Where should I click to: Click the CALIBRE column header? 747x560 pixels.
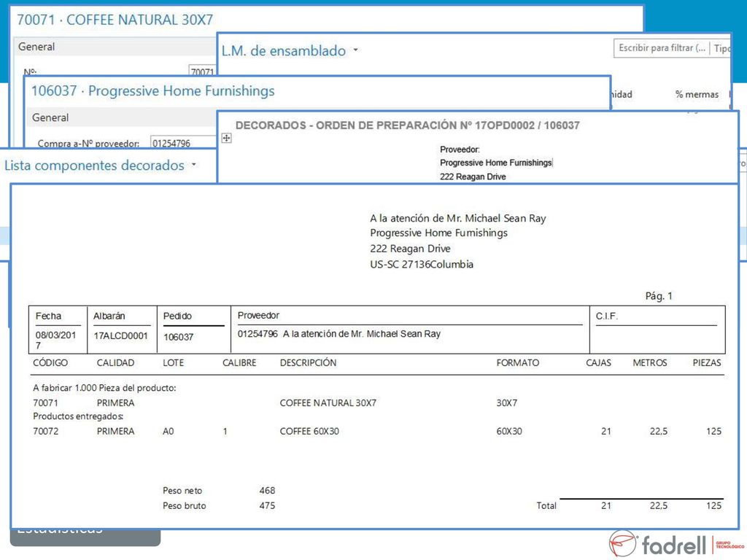coord(239,363)
